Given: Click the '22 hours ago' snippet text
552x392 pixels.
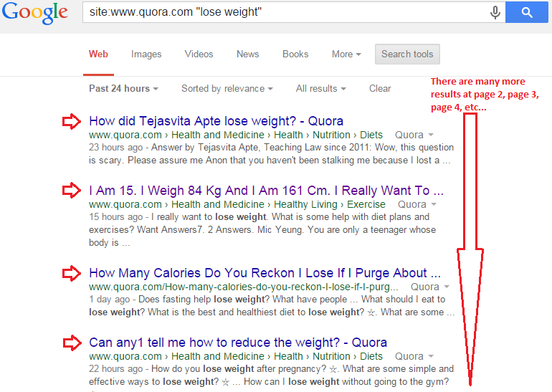Looking at the screenshot, I should pos(116,369).
